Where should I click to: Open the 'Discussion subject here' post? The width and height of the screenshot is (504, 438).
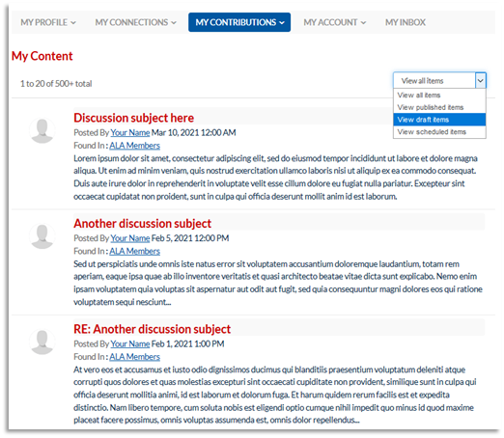pos(133,118)
